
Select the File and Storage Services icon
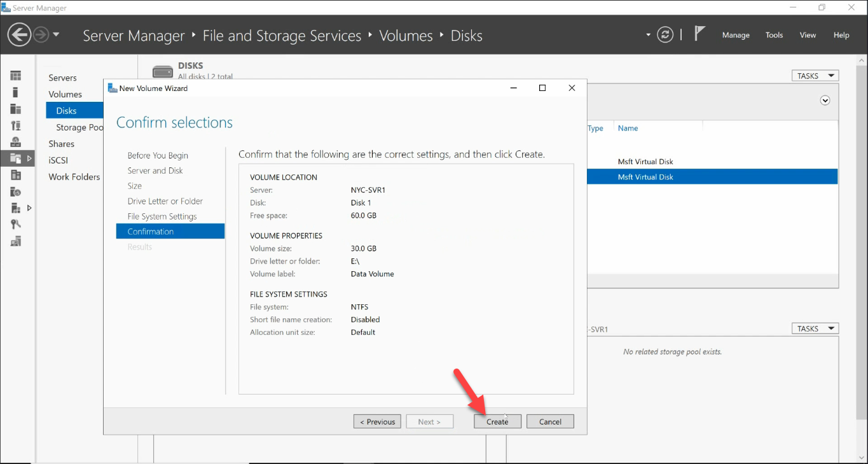click(16, 158)
